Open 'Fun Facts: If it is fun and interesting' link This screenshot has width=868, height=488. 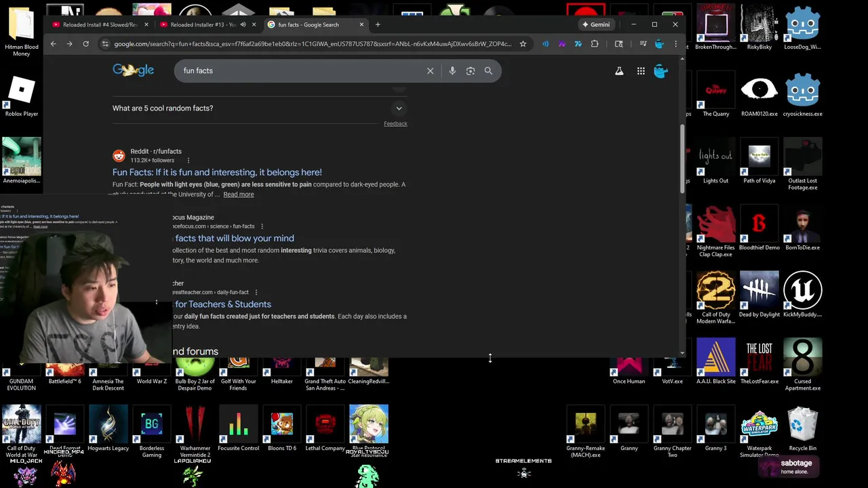(217, 172)
